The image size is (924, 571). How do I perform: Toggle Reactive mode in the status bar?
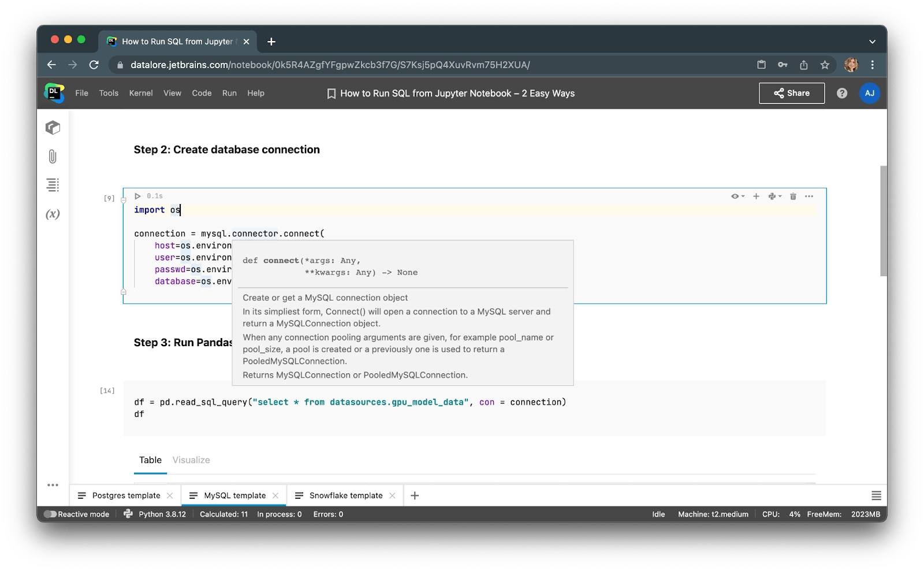[x=51, y=514]
